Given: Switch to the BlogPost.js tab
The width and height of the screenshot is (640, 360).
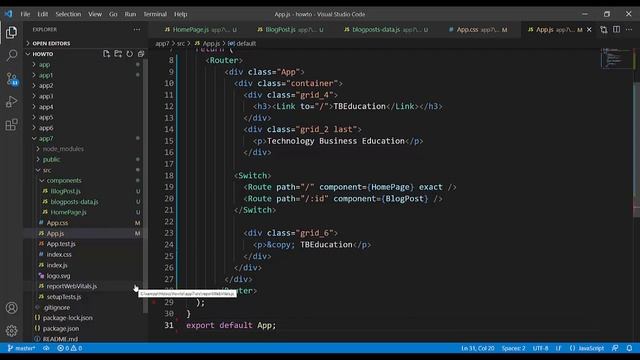Looking at the screenshot, I should click(x=291, y=29).
